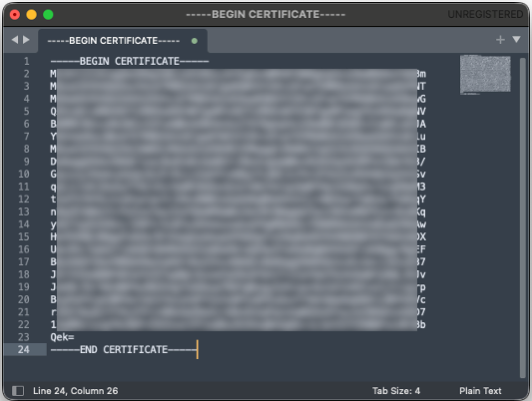Close tab via unsaved green dot
This screenshot has height=401, width=532.
[x=195, y=41]
